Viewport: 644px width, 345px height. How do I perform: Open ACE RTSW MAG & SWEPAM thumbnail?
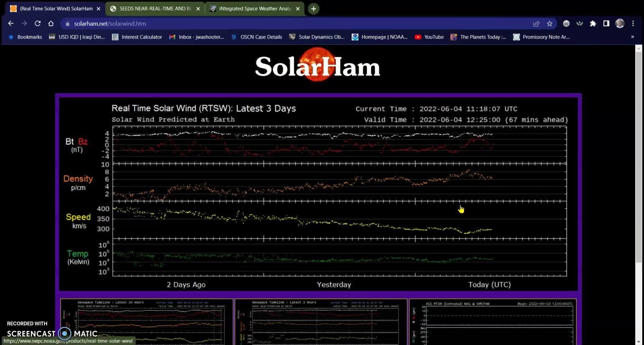point(493,322)
